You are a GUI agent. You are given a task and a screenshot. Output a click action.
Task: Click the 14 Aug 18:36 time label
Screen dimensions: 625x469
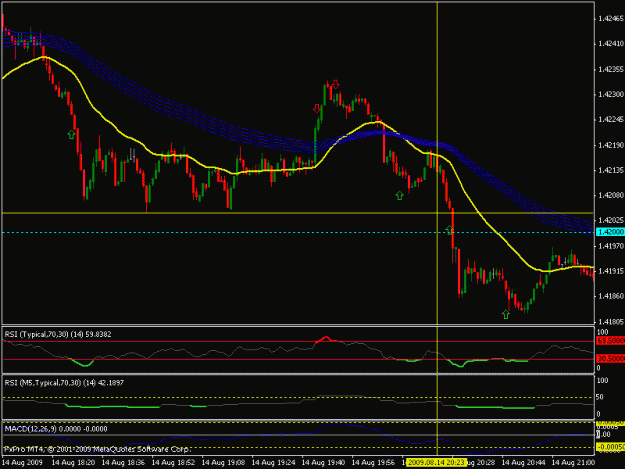click(x=123, y=462)
